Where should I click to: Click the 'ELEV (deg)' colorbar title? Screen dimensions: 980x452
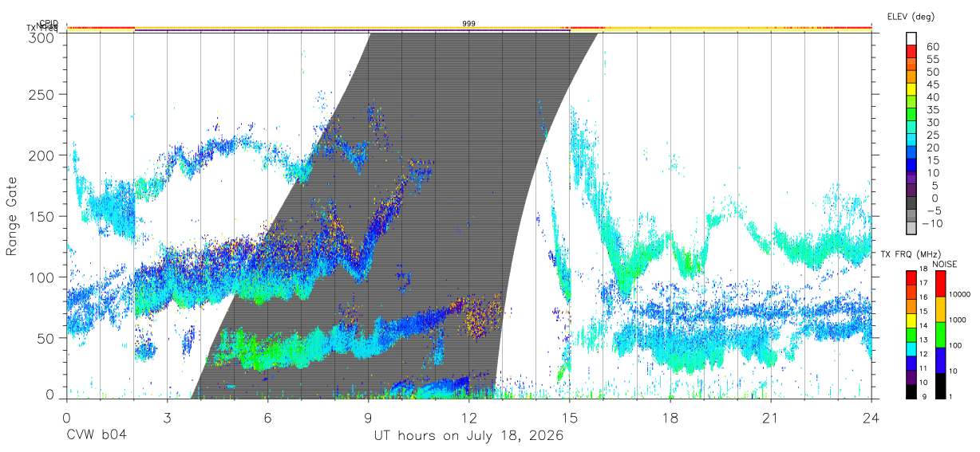[911, 16]
